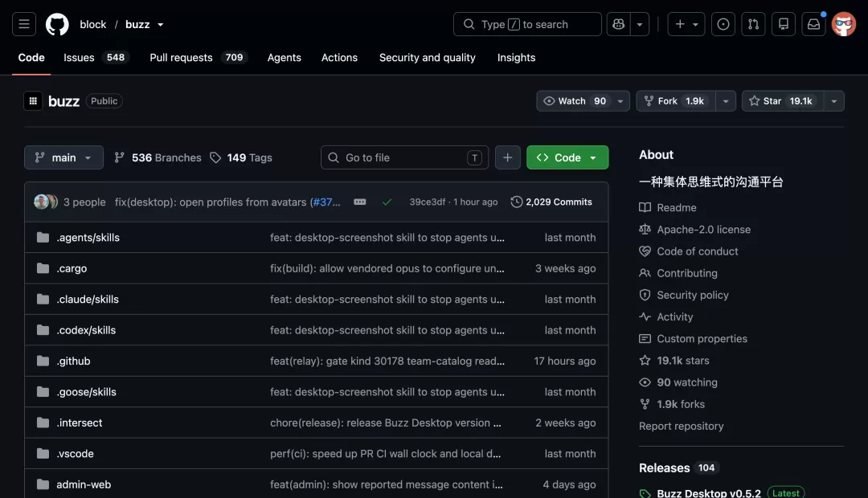
Task: View the 2,029 Commits history
Action: pyautogui.click(x=551, y=202)
